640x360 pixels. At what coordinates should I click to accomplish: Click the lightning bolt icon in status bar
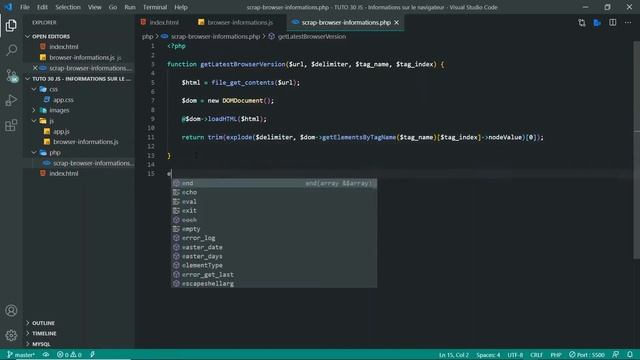[x=92, y=355]
